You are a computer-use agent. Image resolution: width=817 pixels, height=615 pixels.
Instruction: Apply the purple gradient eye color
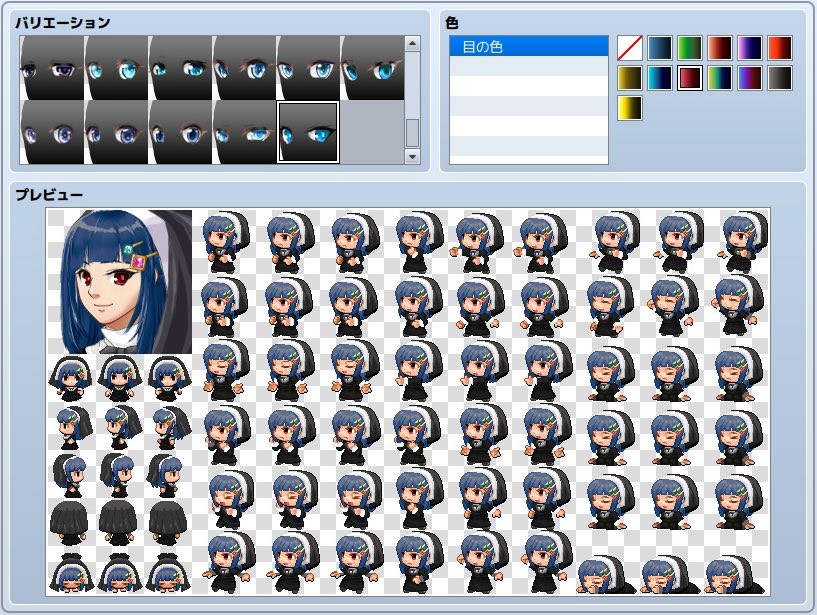(x=749, y=47)
